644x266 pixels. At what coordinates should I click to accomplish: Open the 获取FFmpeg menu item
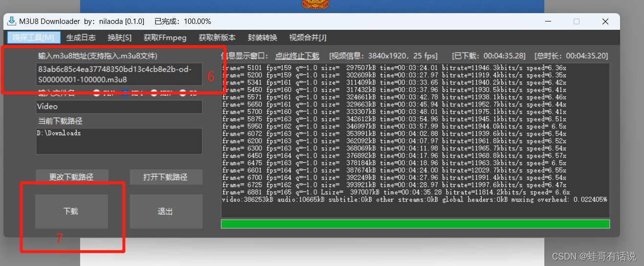165,38
